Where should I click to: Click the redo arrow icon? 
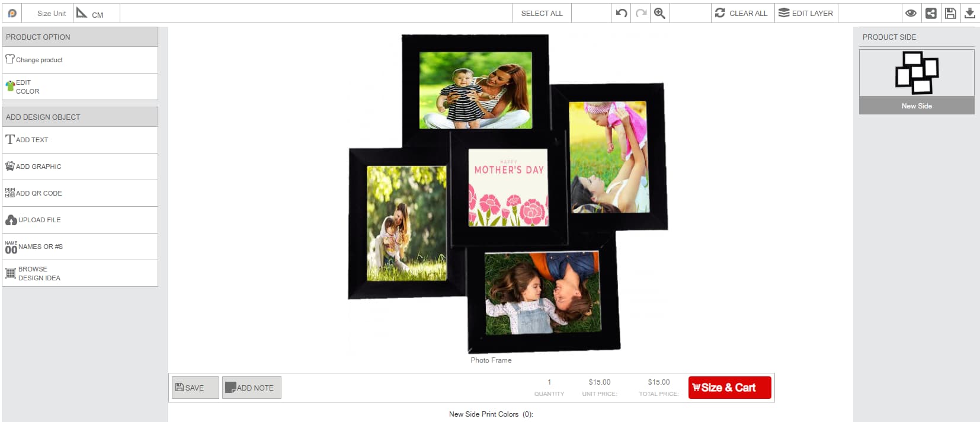point(641,13)
